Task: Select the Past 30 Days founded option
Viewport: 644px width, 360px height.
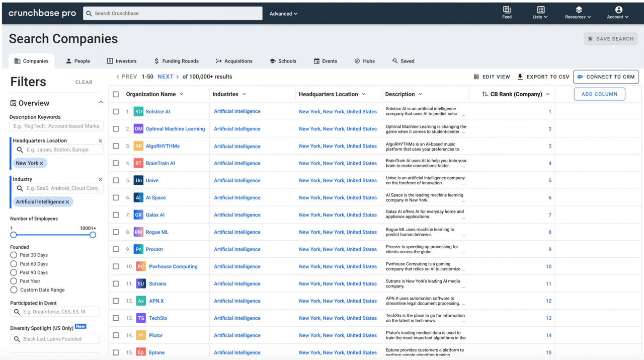Action: tap(14, 255)
